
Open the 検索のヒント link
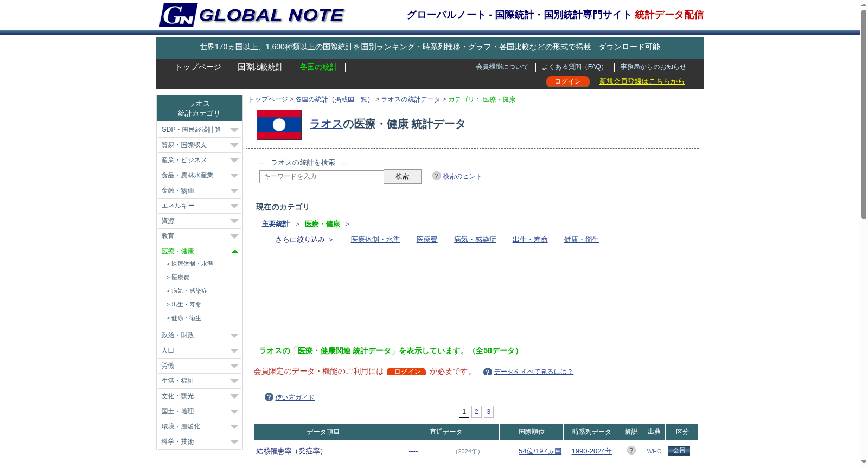[462, 176]
